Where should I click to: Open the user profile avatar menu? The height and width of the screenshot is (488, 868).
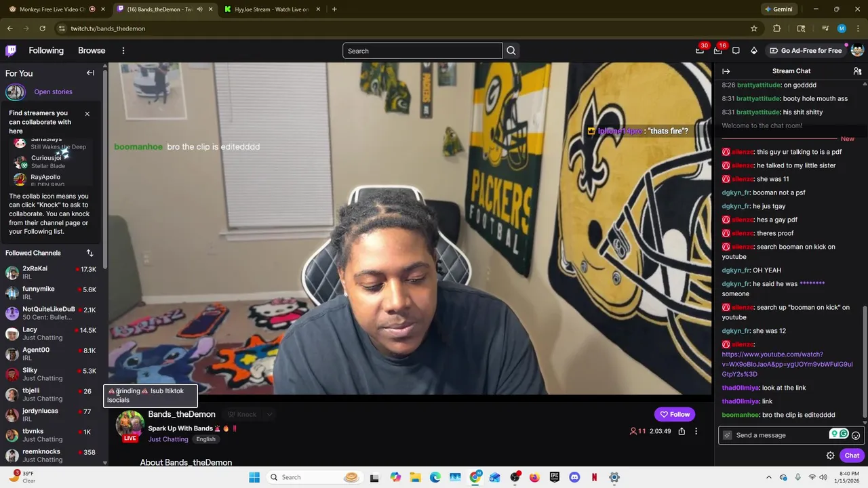click(857, 51)
